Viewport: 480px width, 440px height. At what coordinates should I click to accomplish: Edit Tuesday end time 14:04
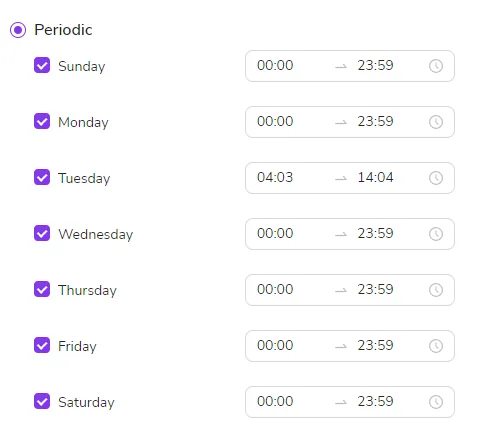(x=376, y=177)
